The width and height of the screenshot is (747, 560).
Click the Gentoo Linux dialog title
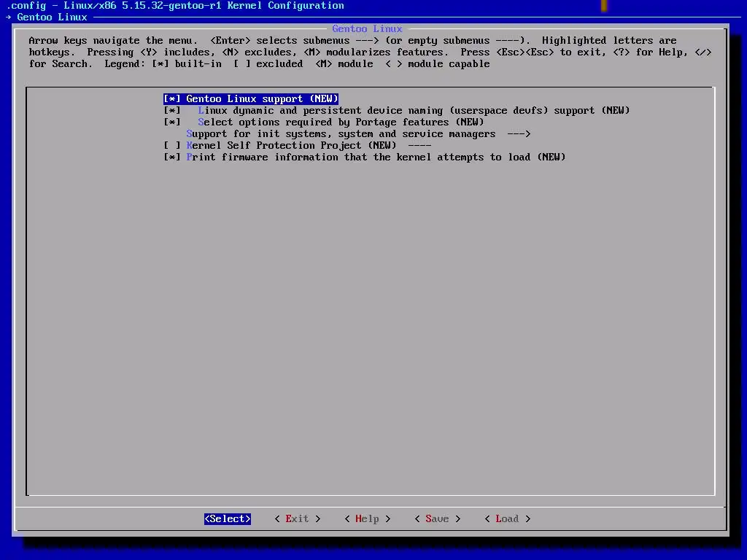(x=368, y=28)
